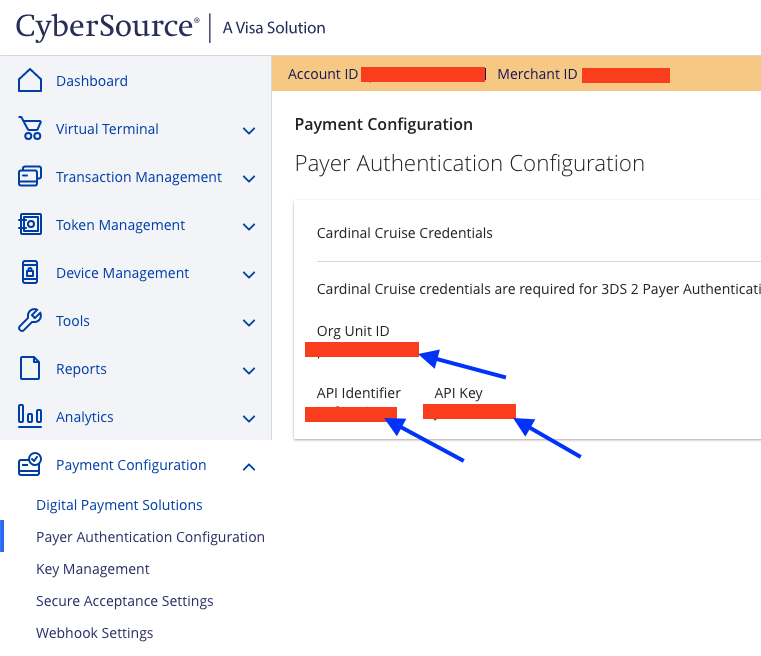Select Payer Authentication Configuration submenu link

click(x=150, y=537)
